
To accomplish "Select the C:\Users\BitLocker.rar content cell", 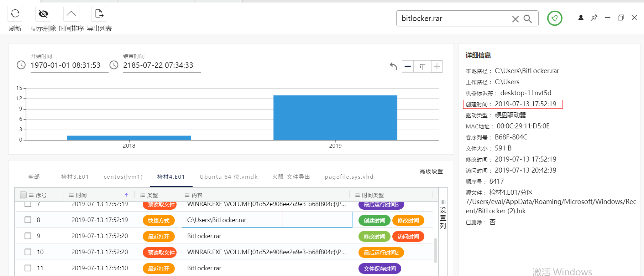I will (267, 220).
